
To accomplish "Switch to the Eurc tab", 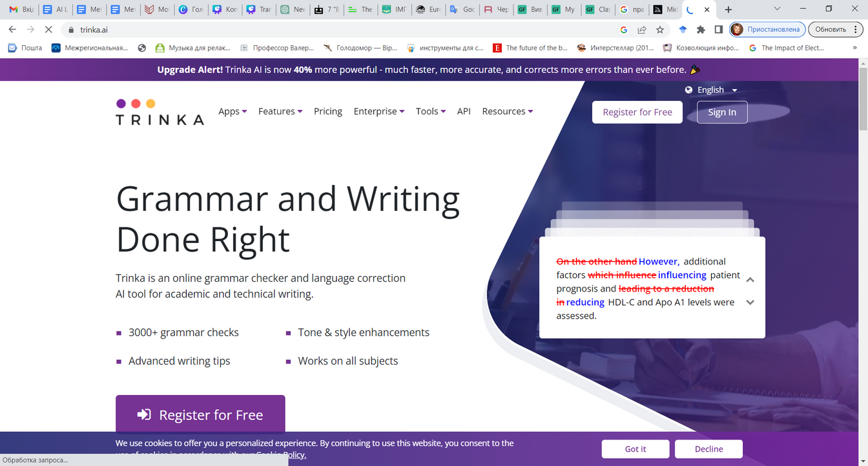I will point(429,10).
